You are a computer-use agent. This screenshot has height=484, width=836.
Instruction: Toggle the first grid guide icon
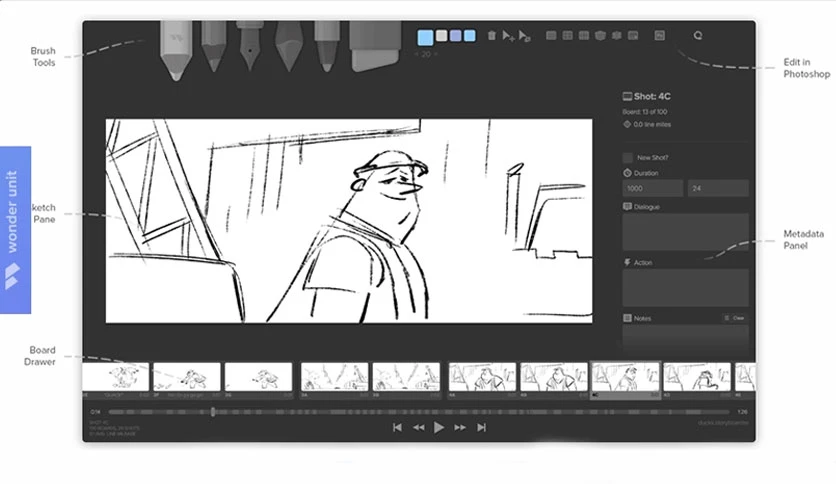(x=551, y=36)
